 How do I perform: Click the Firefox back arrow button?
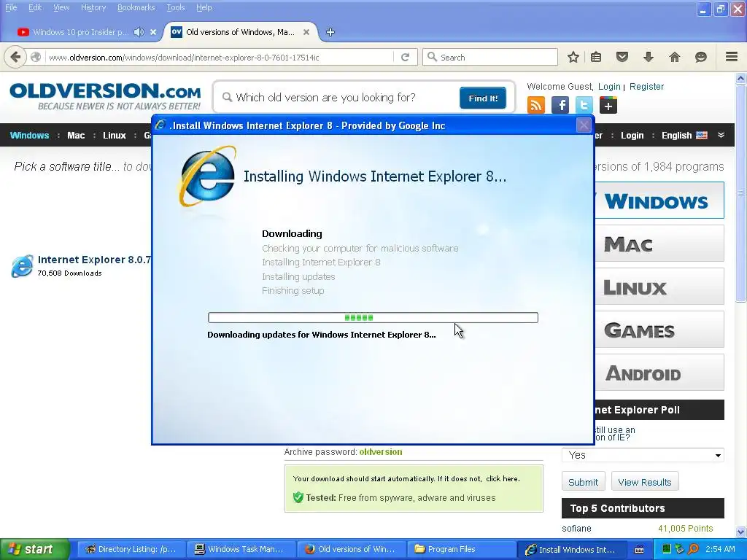[15, 57]
